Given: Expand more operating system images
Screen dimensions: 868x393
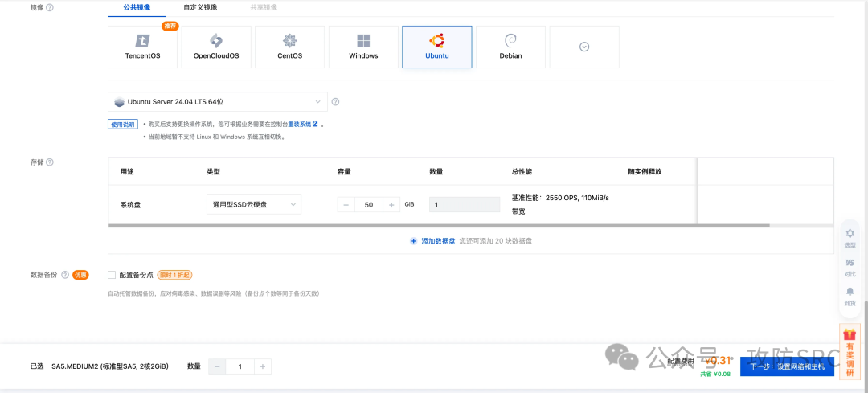Looking at the screenshot, I should click(x=584, y=47).
